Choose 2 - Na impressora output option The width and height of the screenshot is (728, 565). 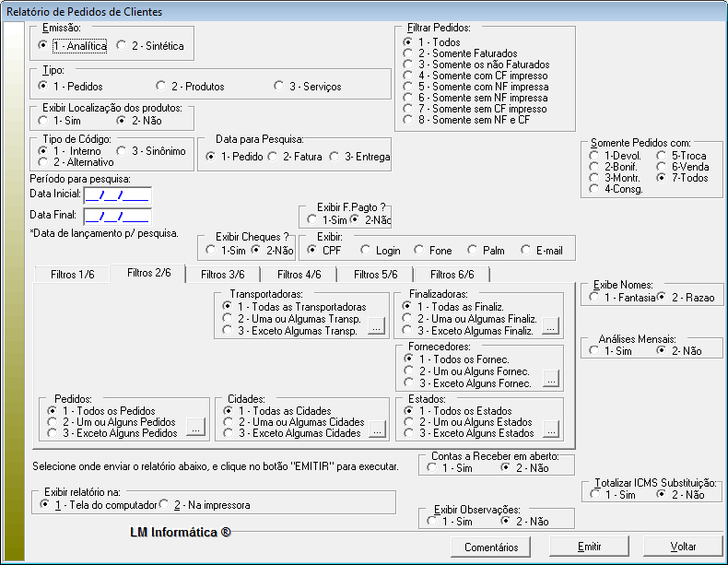[x=165, y=505]
